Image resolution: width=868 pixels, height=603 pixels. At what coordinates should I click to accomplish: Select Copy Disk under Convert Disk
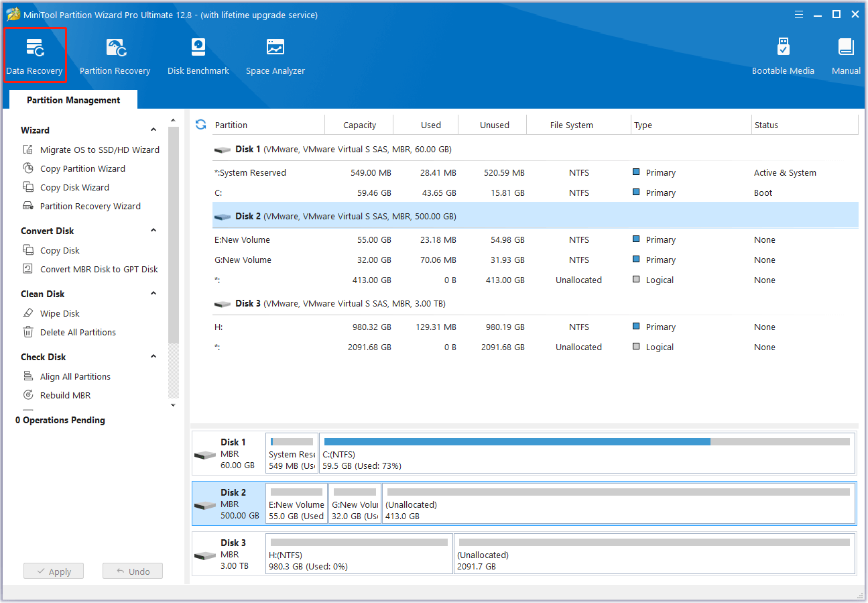(x=52, y=250)
